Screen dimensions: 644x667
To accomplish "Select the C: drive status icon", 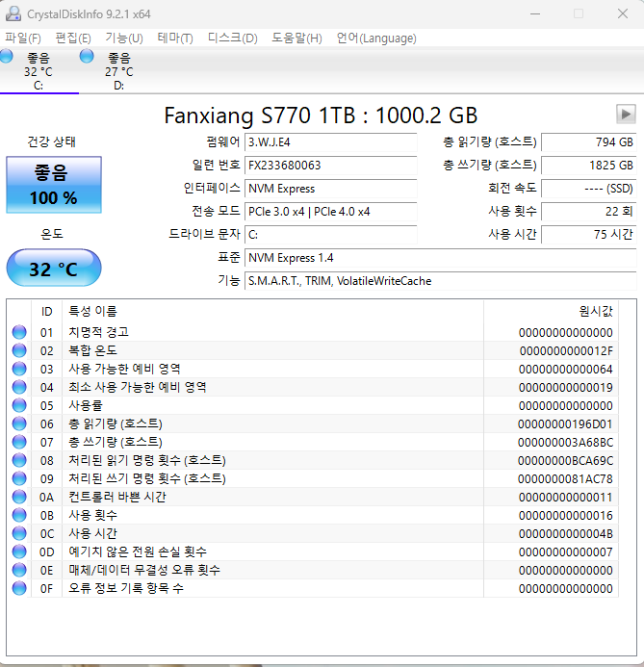I will click(x=6, y=56).
